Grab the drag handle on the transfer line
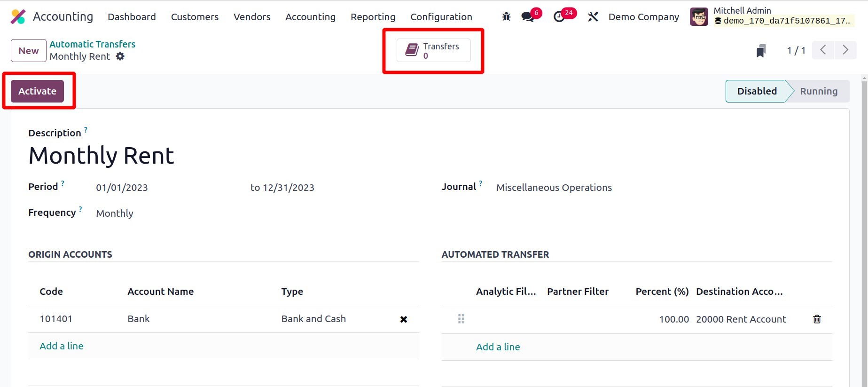The height and width of the screenshot is (387, 868). [x=461, y=319]
